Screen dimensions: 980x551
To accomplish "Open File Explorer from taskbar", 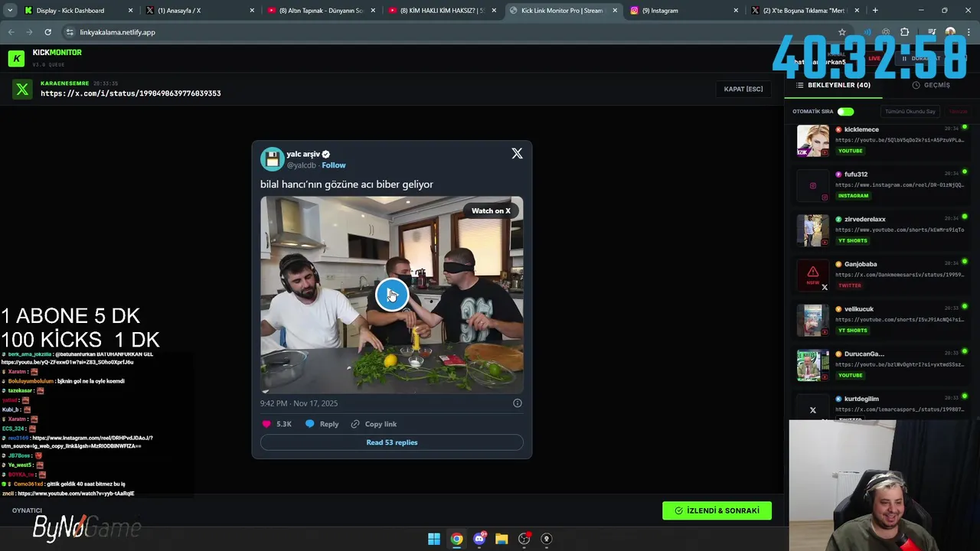I will click(501, 539).
